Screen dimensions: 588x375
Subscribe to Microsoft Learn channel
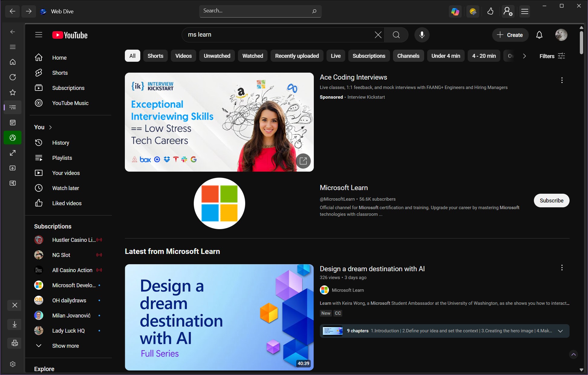(551, 201)
